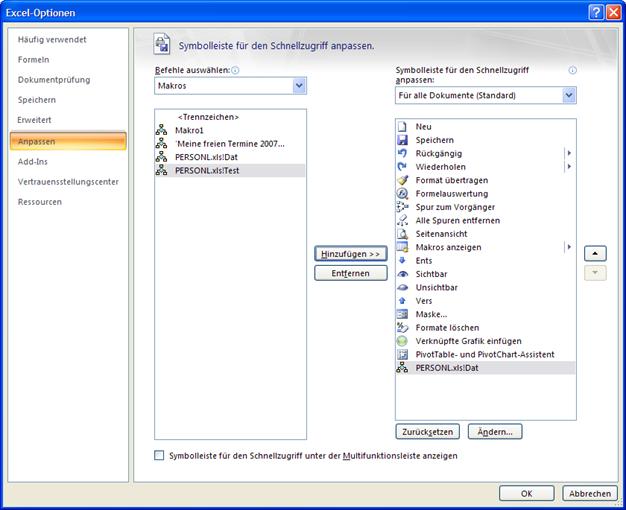Expand the Makros anzeigen submenu arrow

[x=569, y=247]
